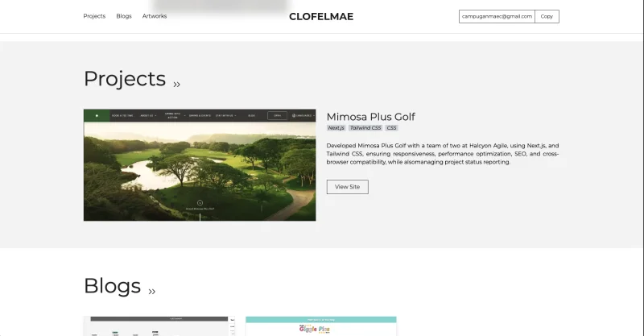Viewport: 644px width, 336px height.
Task: Open the large Blogs section heading
Action: point(112,286)
